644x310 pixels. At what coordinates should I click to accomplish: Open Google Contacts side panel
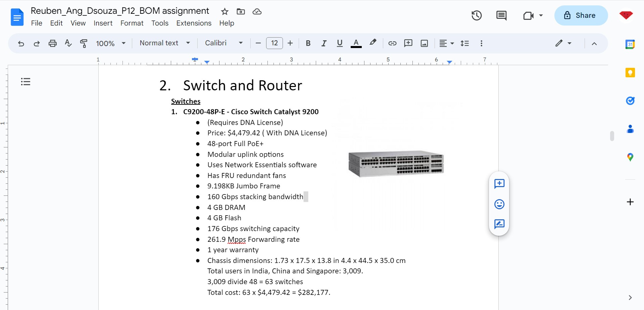(x=630, y=129)
